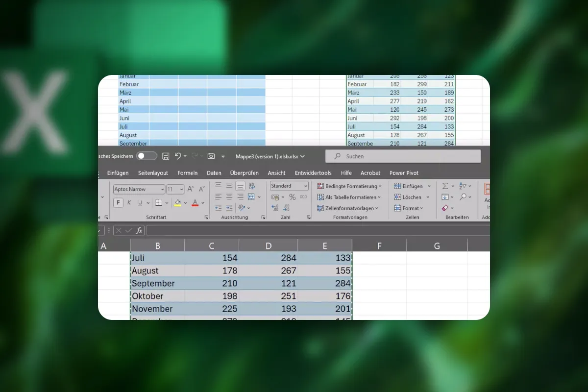Apply the red font color A
This screenshot has height=392, width=588.
pos(195,203)
